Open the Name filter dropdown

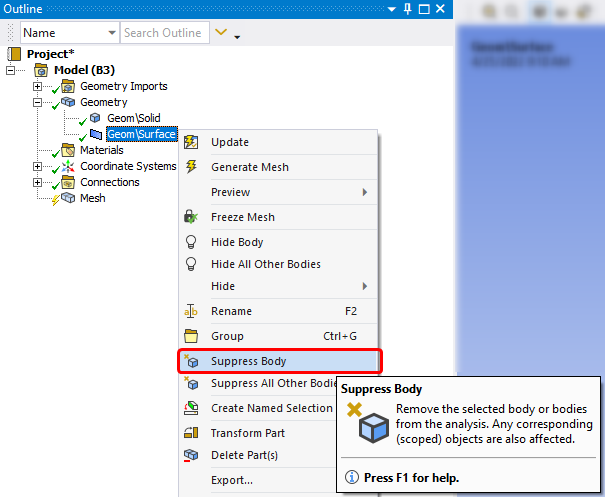click(x=112, y=33)
